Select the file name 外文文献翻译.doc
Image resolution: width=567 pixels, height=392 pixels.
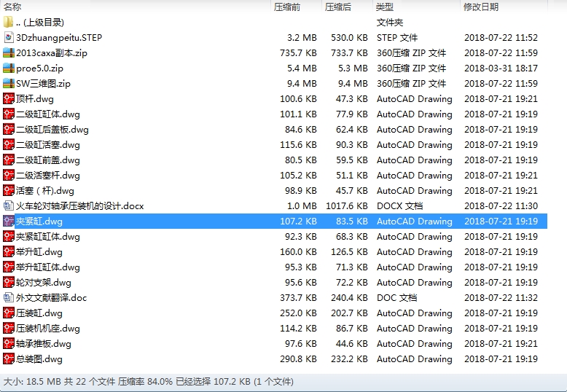51,298
